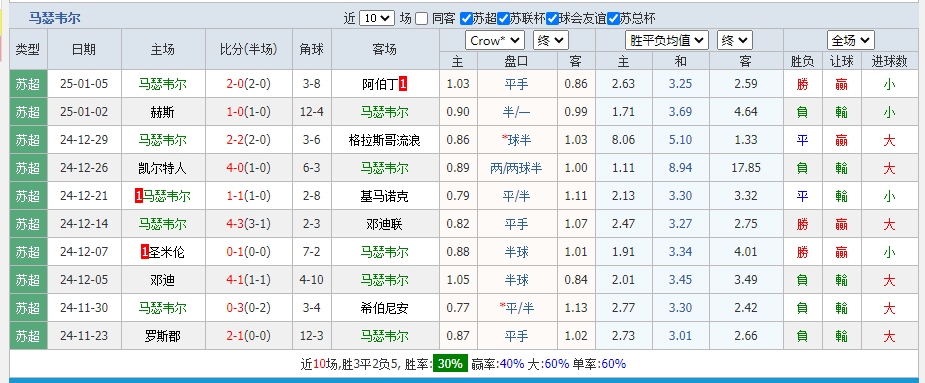Click the 让球 column header
The height and width of the screenshot is (383, 925).
point(842,61)
